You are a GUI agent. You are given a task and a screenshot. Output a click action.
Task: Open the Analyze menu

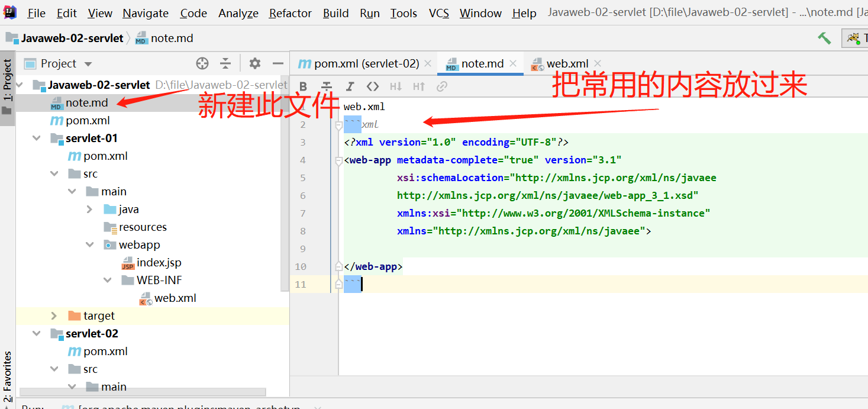tap(238, 13)
